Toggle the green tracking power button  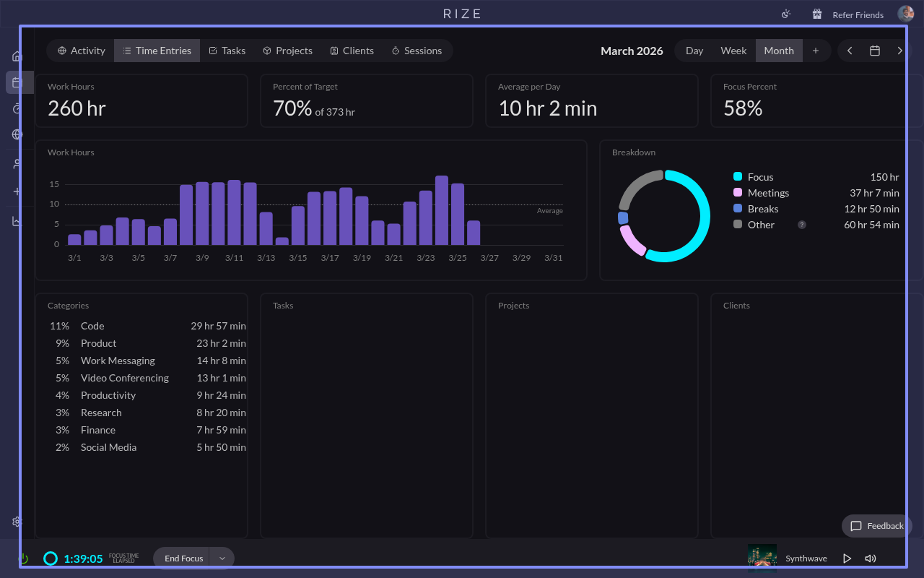tap(23, 558)
